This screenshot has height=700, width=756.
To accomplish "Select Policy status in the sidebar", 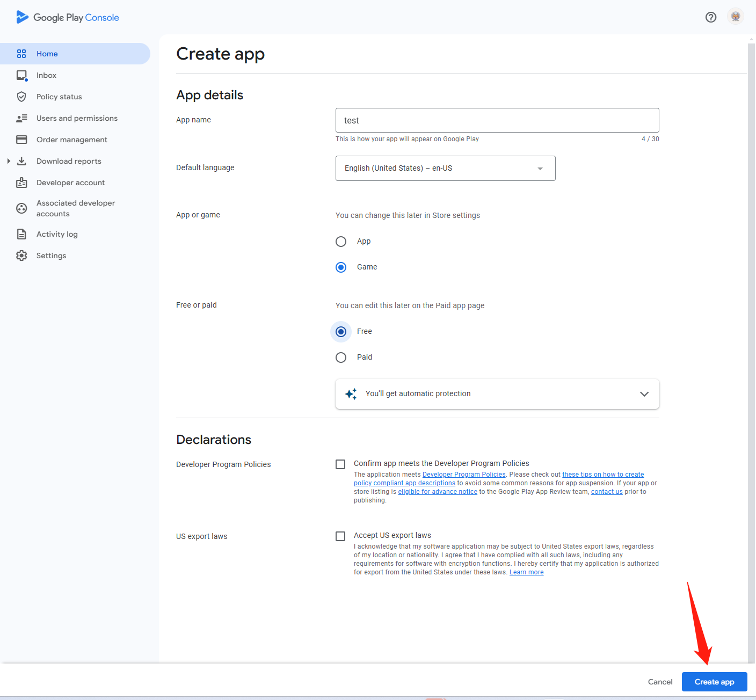I will (59, 97).
